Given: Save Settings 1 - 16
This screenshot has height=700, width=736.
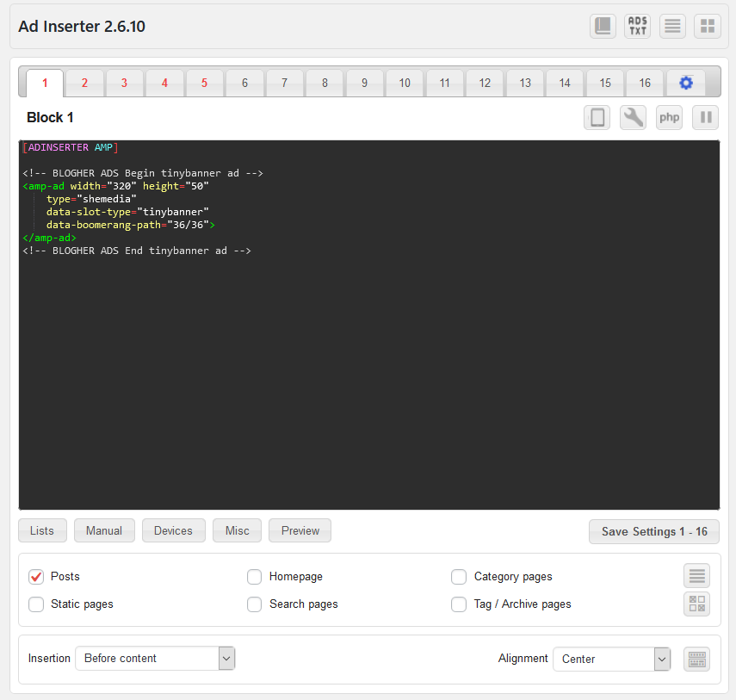Looking at the screenshot, I should (654, 531).
